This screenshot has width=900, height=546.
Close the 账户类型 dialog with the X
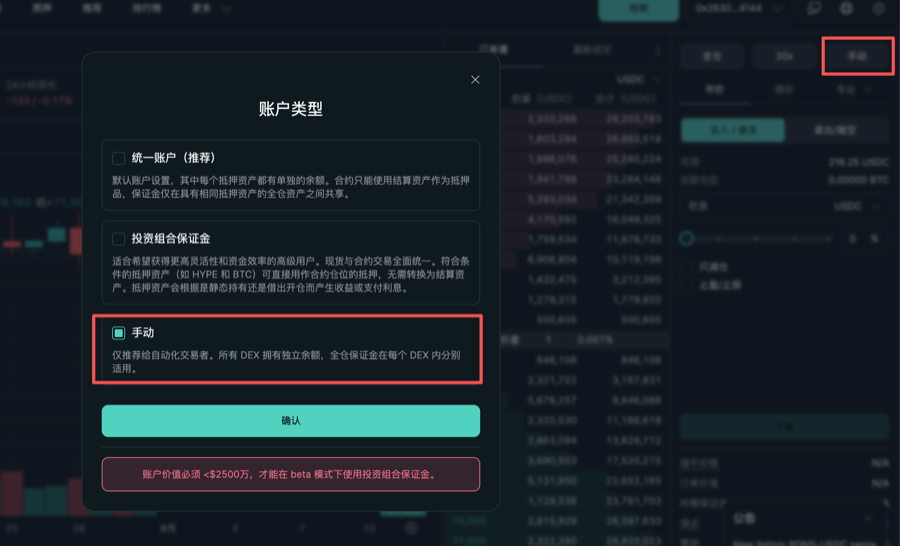[475, 80]
